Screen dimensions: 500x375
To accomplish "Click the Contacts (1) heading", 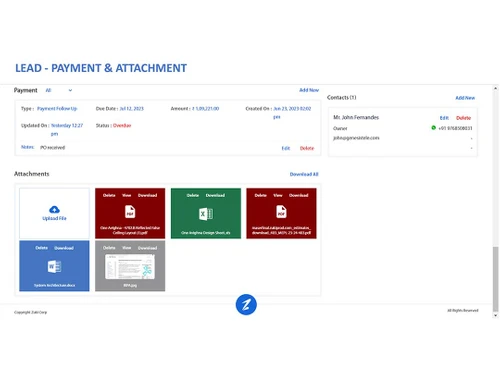I will 342,97.
